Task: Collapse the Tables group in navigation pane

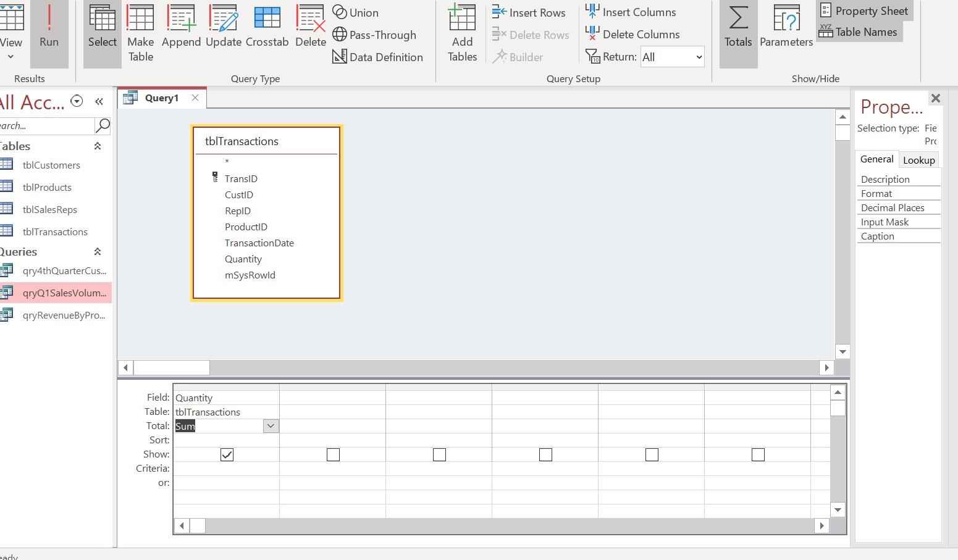Action: 97,146
